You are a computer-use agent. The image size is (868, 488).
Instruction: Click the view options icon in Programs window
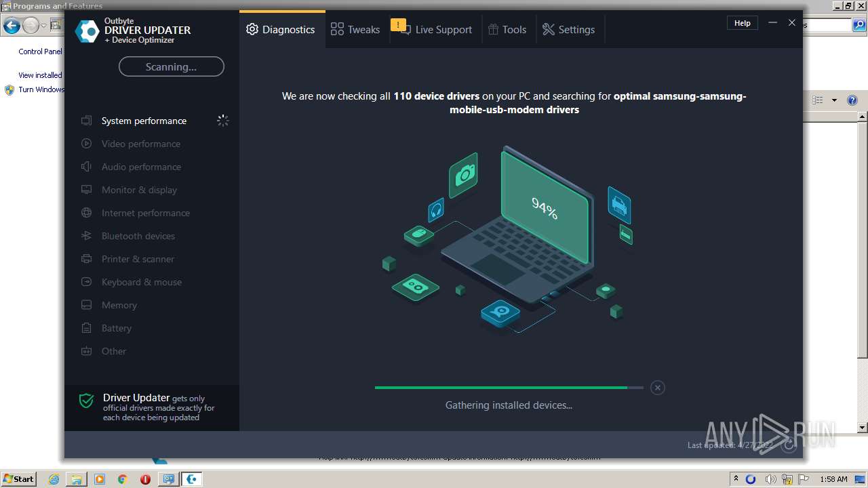pos(818,100)
